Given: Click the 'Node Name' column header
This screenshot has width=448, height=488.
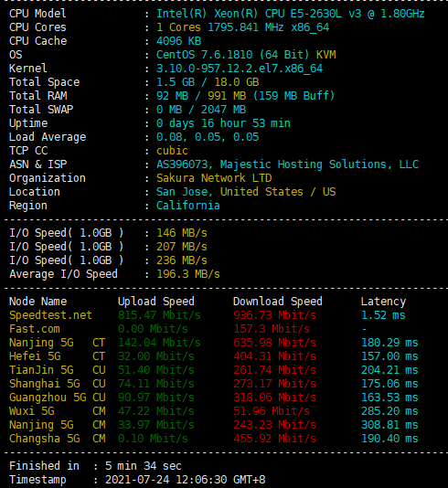Looking at the screenshot, I should [x=38, y=302].
